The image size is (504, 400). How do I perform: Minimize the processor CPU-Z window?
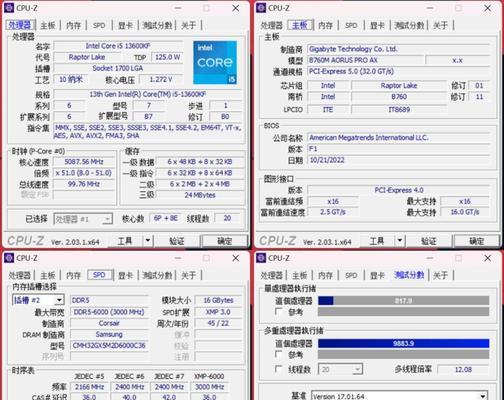(x=178, y=8)
